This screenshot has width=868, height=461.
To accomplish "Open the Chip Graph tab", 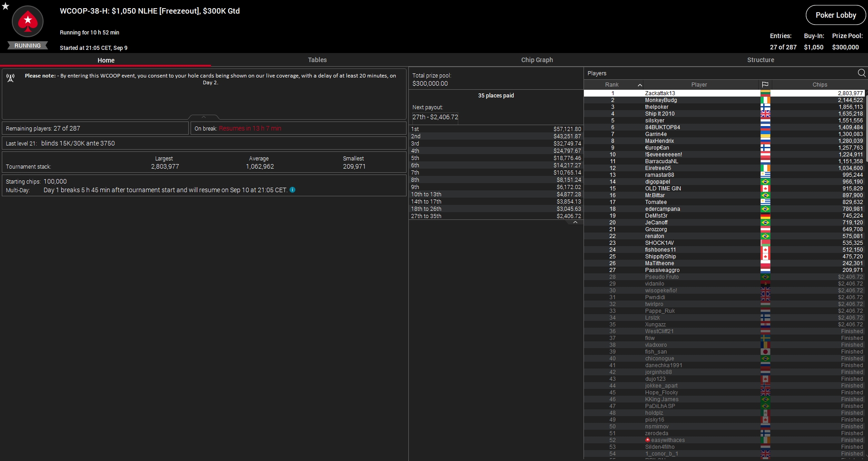I will [537, 60].
